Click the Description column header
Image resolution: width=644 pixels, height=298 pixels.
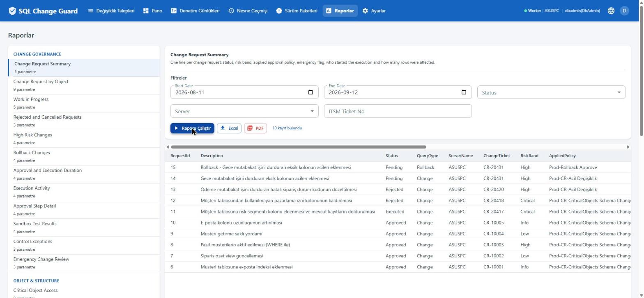212,156
